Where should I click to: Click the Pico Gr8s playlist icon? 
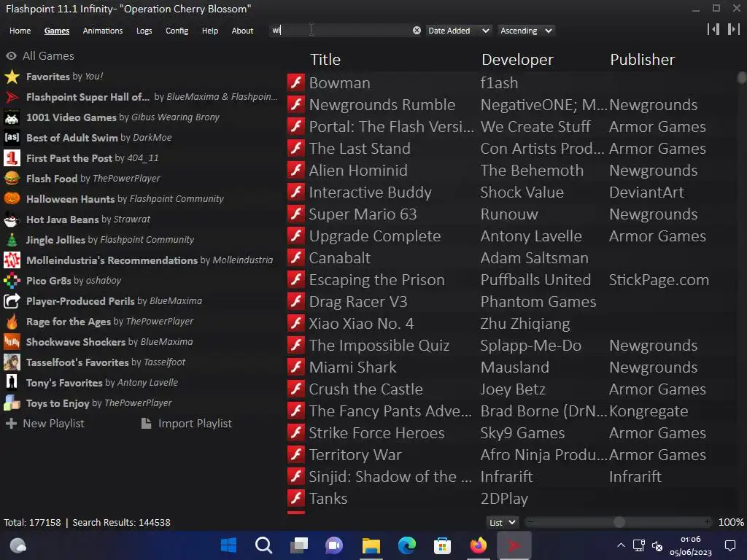point(12,281)
